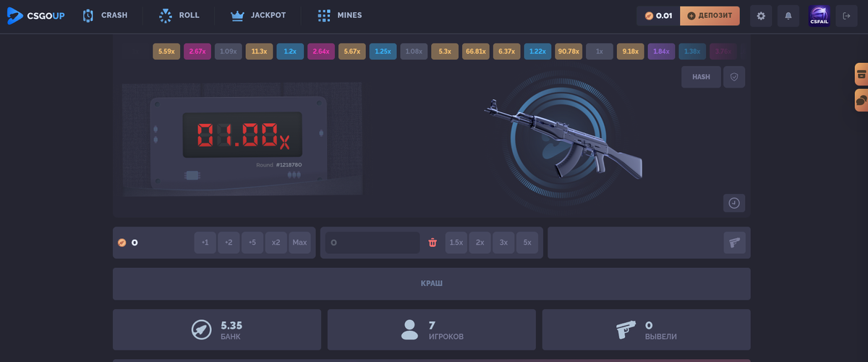This screenshot has height=362, width=868.
Task: Set auto cashout to 3x
Action: point(503,243)
